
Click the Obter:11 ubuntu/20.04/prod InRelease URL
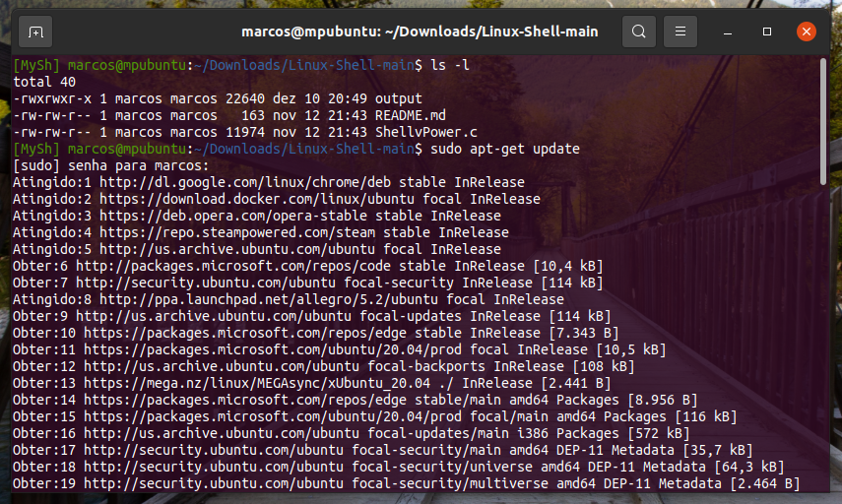[x=273, y=349]
